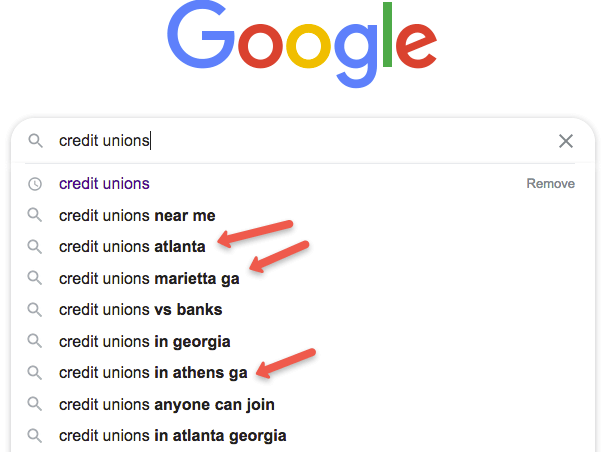
Task: Pick 'credit unions vs banks' suggestion
Action: [x=141, y=310]
